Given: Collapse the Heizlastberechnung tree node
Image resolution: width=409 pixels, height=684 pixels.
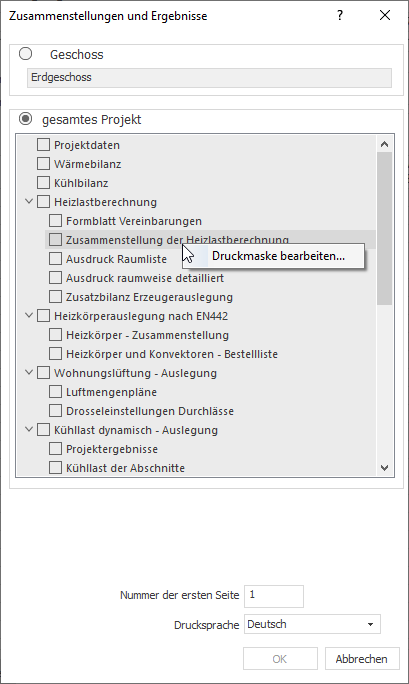Looking at the screenshot, I should pyautogui.click(x=29, y=202).
